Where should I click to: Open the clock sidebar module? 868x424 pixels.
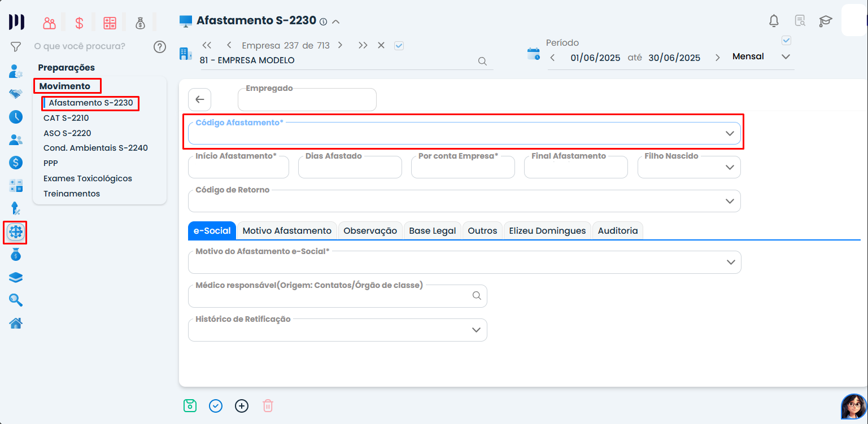pyautogui.click(x=16, y=117)
